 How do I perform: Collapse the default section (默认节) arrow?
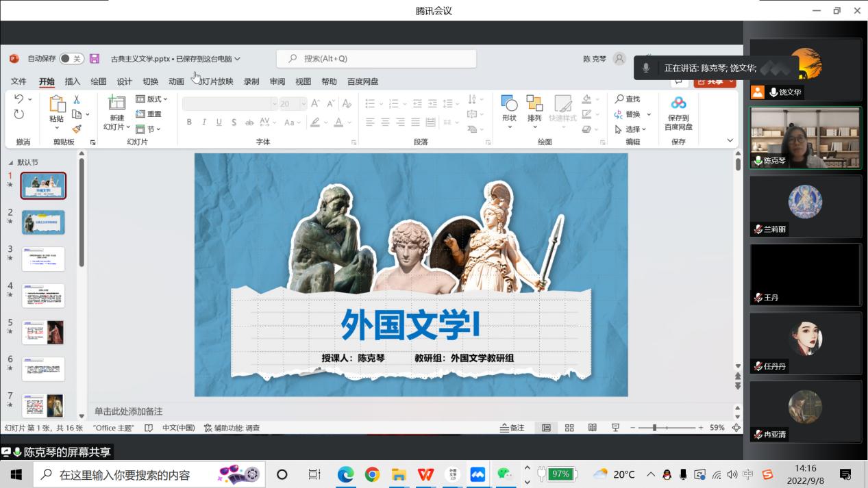pos(10,163)
